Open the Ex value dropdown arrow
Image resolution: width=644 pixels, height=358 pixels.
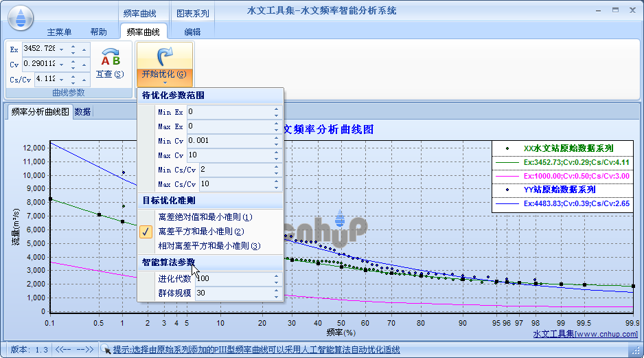(61, 49)
